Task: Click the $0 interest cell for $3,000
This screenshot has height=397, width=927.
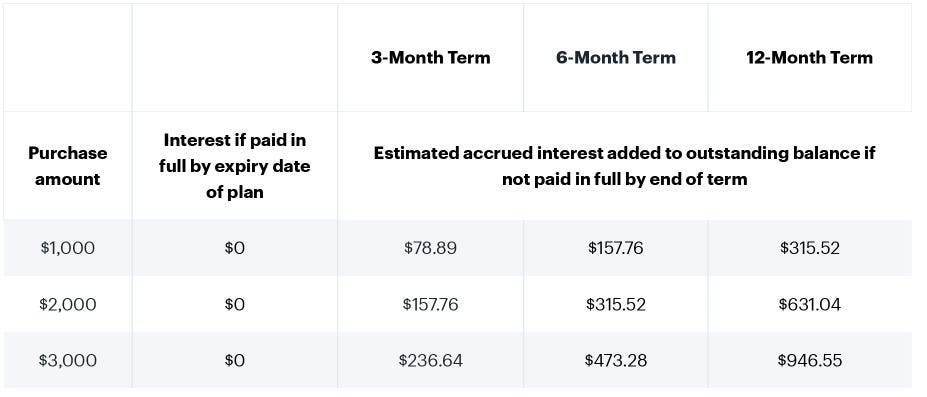Action: click(x=235, y=360)
